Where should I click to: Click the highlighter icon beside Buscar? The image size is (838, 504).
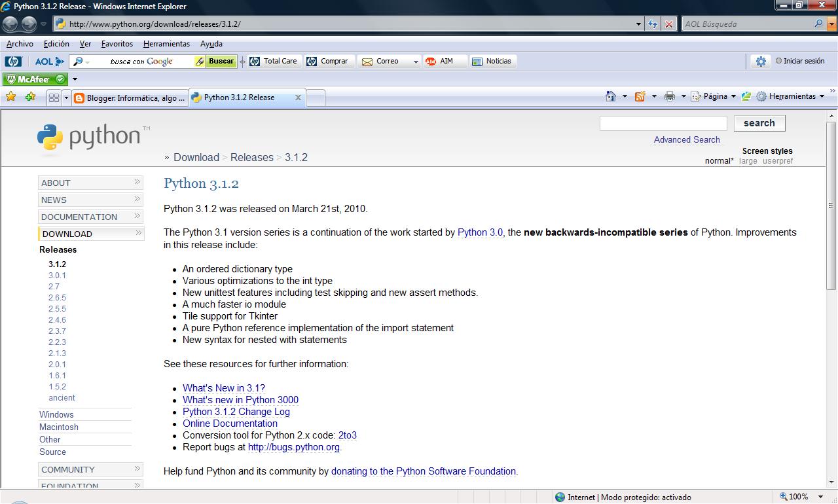200,62
